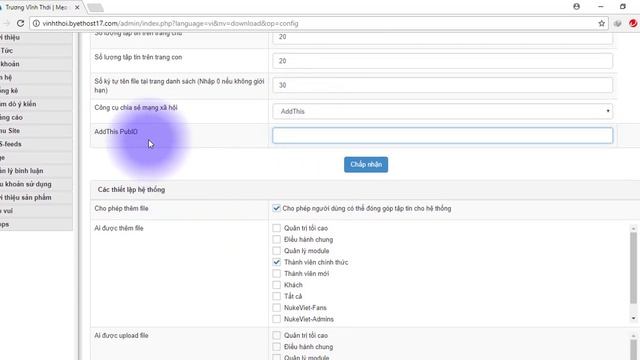The width and height of the screenshot is (640, 360).
Task: Click the AddThis PubID label
Action: (x=116, y=132)
